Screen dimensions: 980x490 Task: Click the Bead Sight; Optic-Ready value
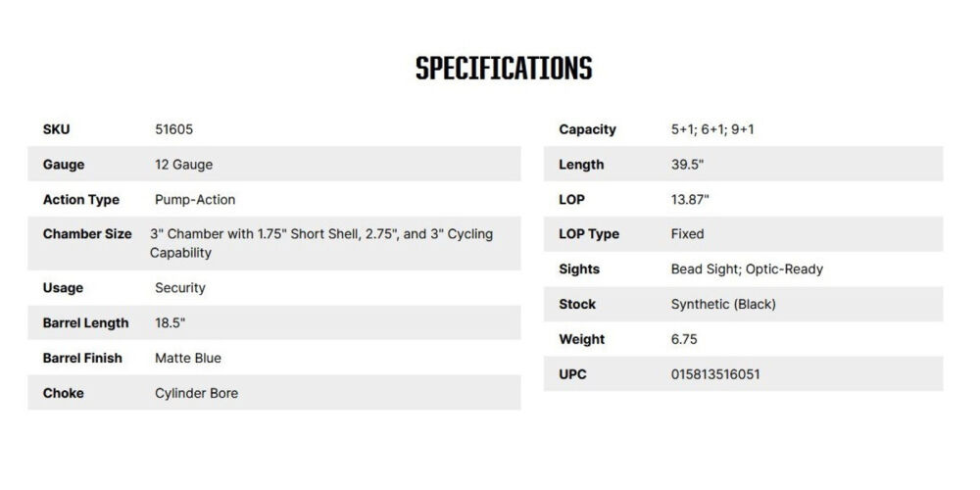coord(747,269)
